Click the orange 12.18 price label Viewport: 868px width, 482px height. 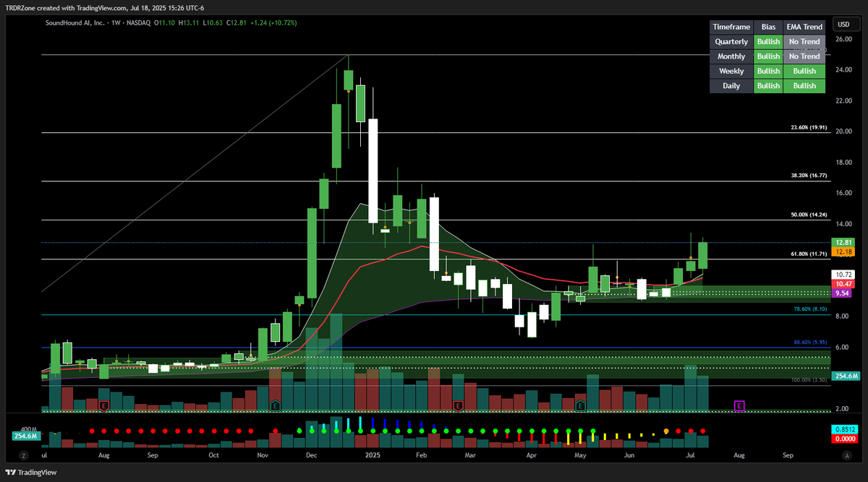(x=844, y=251)
